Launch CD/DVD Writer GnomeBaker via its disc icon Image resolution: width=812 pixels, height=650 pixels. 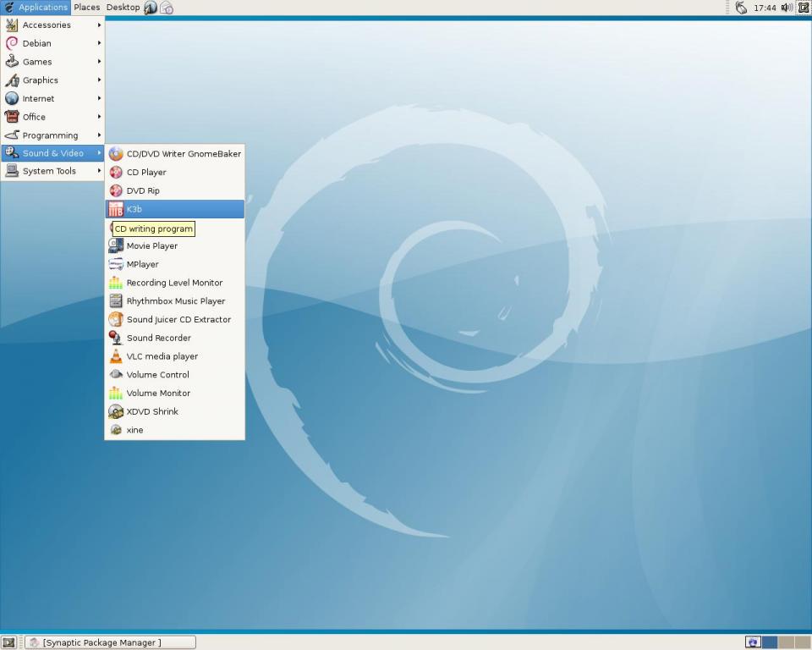pyautogui.click(x=116, y=154)
